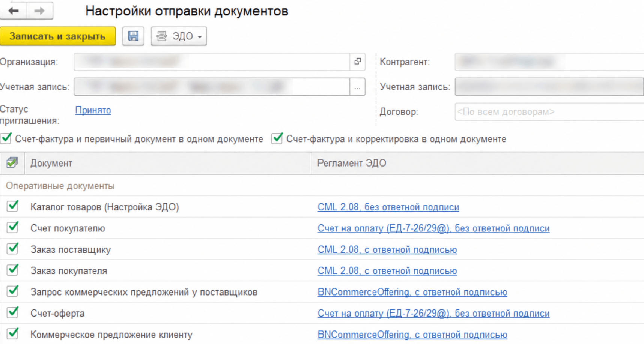Select Счет покупателю document name
This screenshot has height=344, width=644.
tap(68, 228)
